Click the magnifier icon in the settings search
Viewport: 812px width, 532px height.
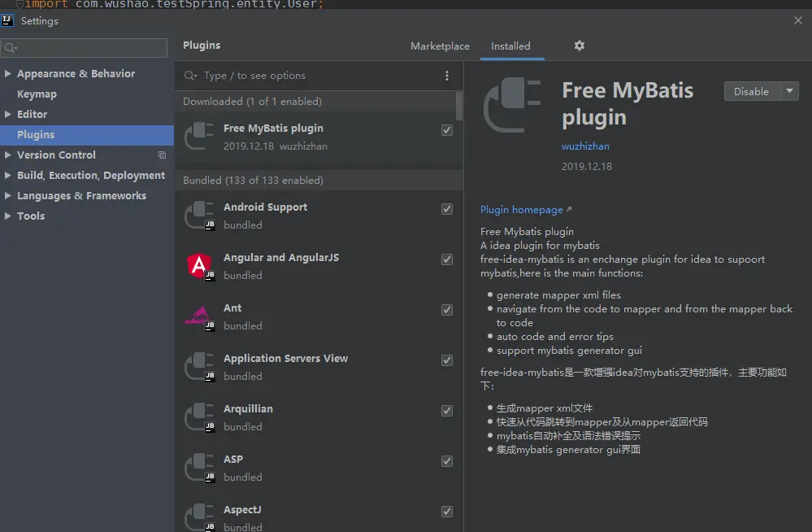(x=10, y=48)
